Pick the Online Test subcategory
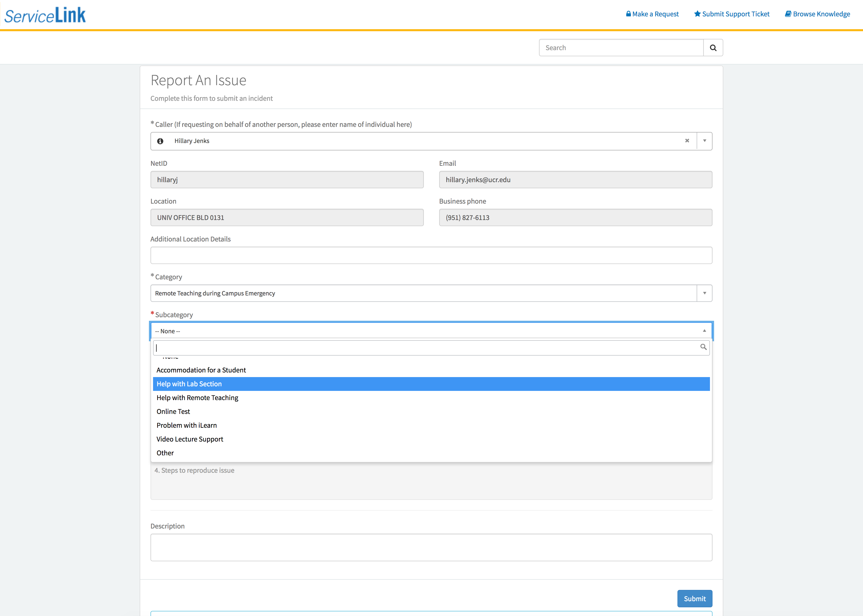Viewport: 863px width, 616px height. pyautogui.click(x=173, y=412)
